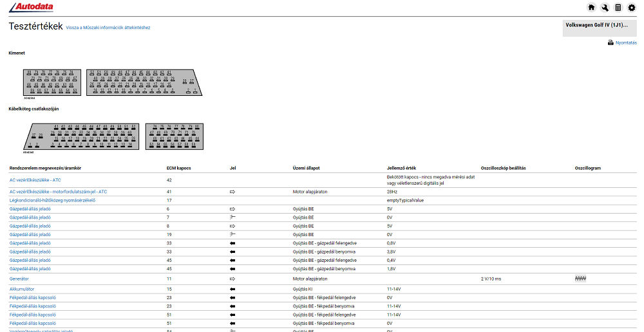Screen dimensions: 644x332
Task: Open Fékpedál-állás kapcsoló link, pin 51 benyomva
Action: pos(32,324)
